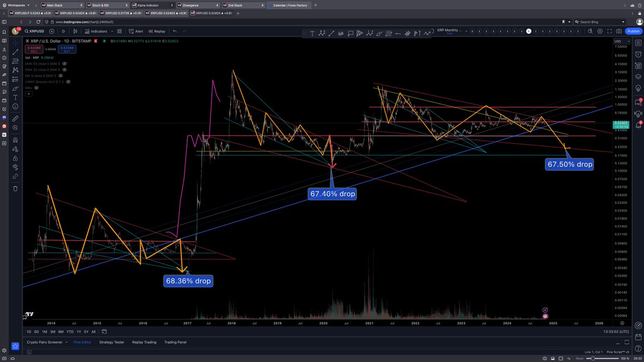Expand the Indicators dropdown arrow
Screen dimensions: 644x362
(112, 31)
